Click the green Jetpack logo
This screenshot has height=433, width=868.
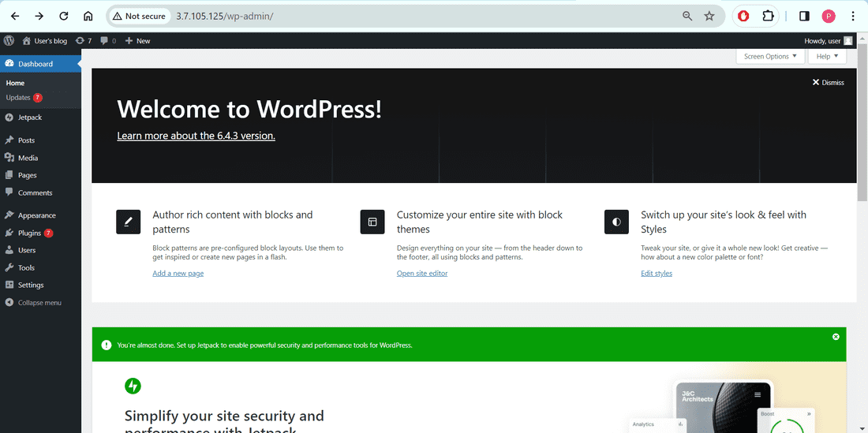pos(133,386)
